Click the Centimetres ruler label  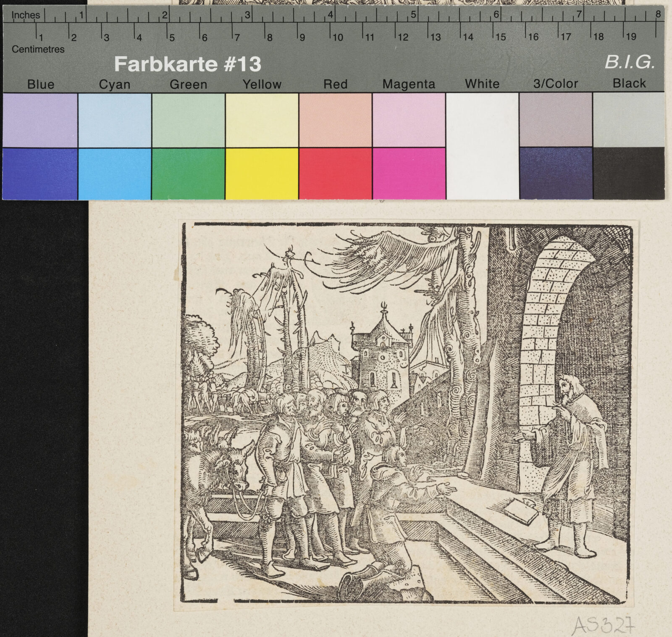pyautogui.click(x=38, y=49)
